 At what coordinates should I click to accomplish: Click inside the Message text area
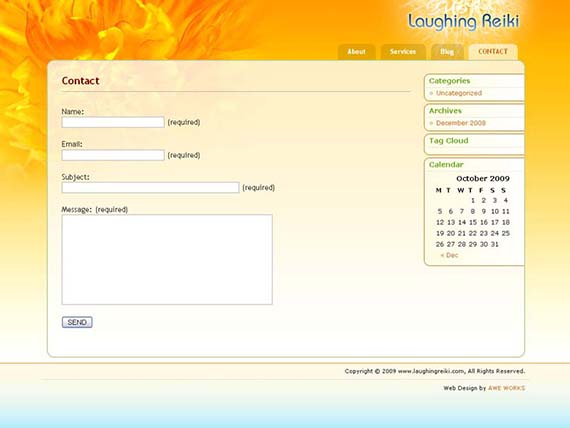[x=167, y=260]
